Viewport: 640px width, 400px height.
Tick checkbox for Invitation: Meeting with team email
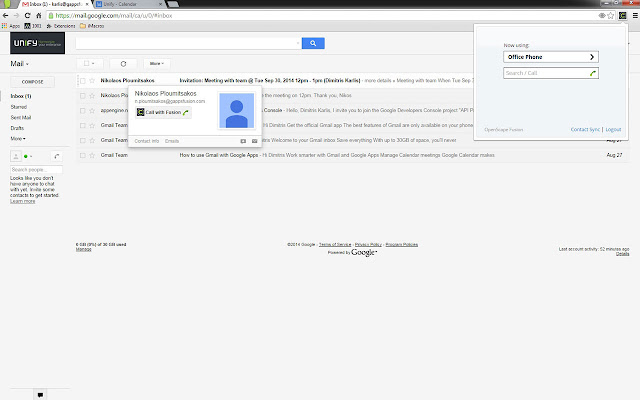[83, 81]
